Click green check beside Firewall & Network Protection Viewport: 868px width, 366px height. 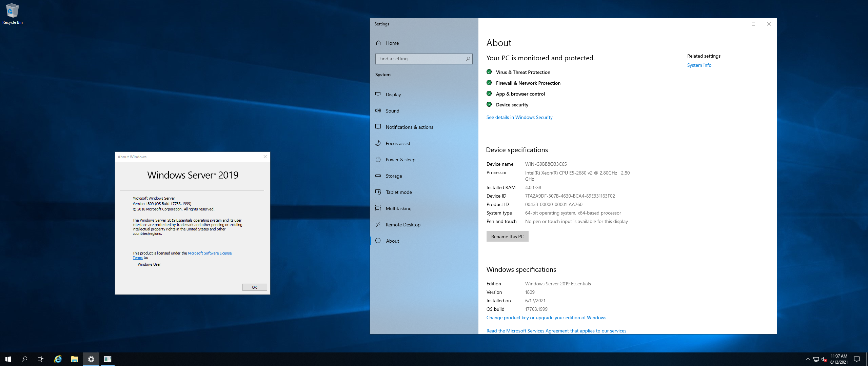(489, 83)
